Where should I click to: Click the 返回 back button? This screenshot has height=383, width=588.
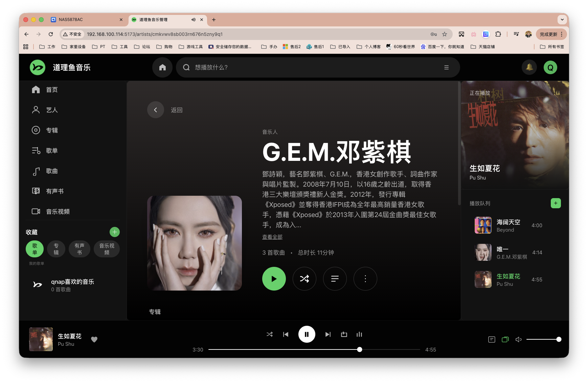click(x=156, y=110)
